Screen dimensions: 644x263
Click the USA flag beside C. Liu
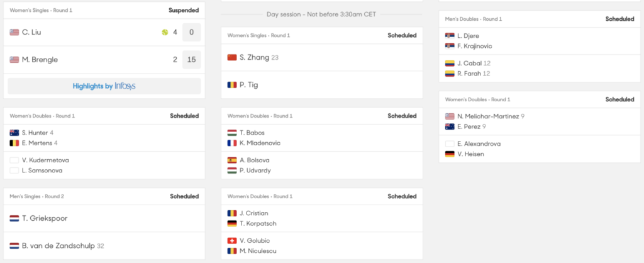(14, 32)
